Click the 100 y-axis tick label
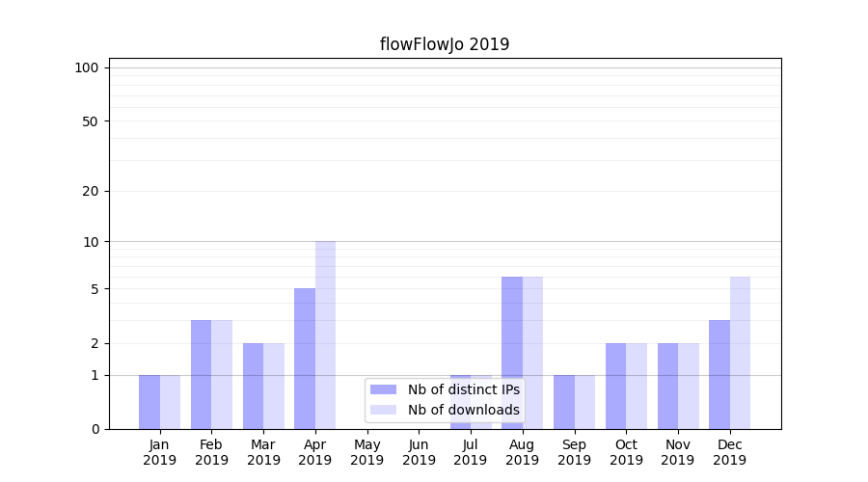 pos(87,67)
